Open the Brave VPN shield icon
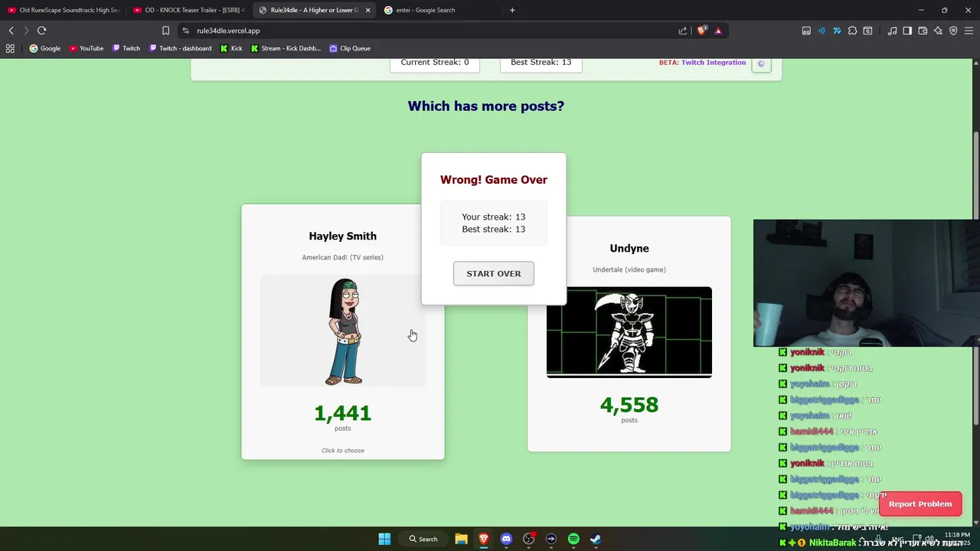Viewport: 980px width, 551px height. [953, 31]
